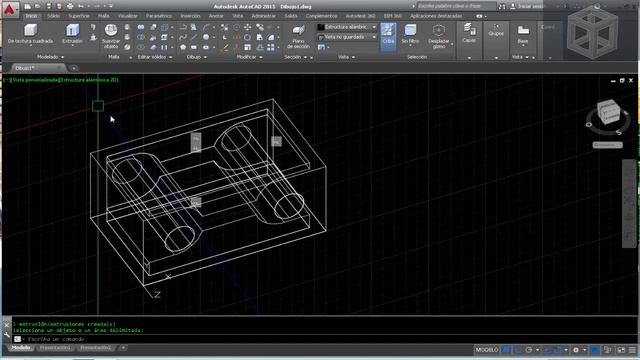Choose the Extrusión tool
The image size is (640, 360).
(73, 33)
